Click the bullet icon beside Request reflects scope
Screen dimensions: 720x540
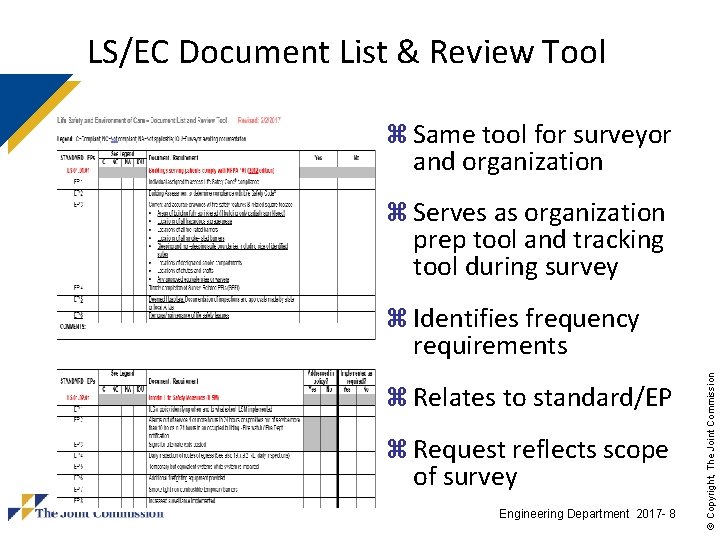tap(397, 449)
